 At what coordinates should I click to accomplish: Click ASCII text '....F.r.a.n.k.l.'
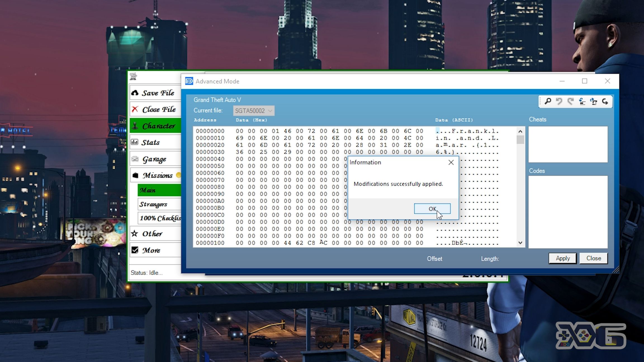(x=467, y=131)
